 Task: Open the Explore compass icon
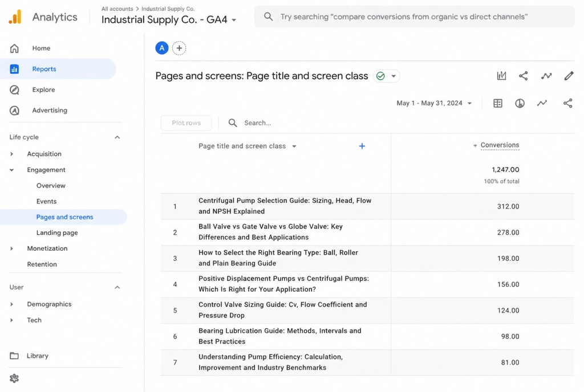pos(14,89)
